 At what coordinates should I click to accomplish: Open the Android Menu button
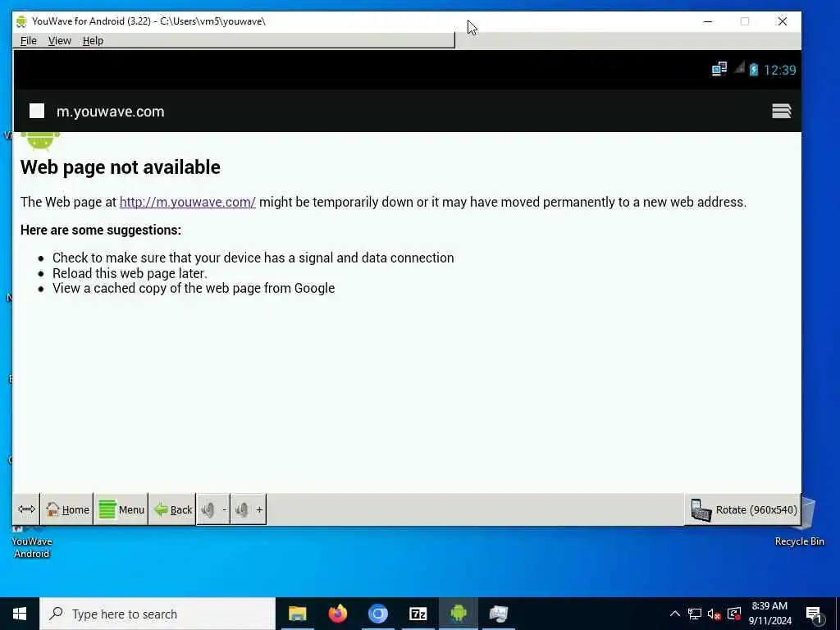[121, 509]
